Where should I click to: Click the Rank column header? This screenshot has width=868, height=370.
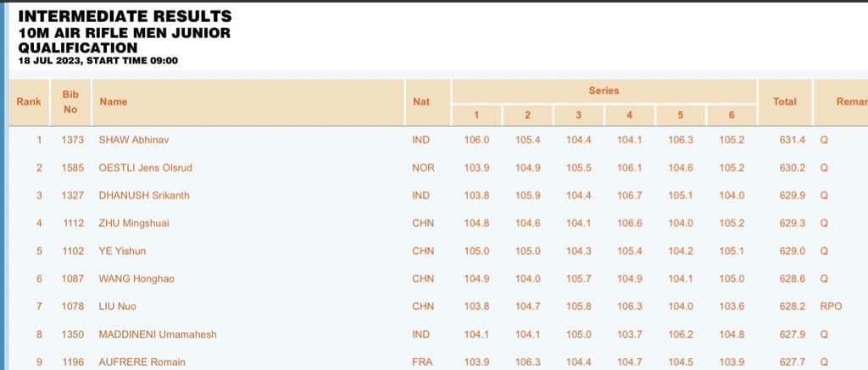pyautogui.click(x=29, y=102)
